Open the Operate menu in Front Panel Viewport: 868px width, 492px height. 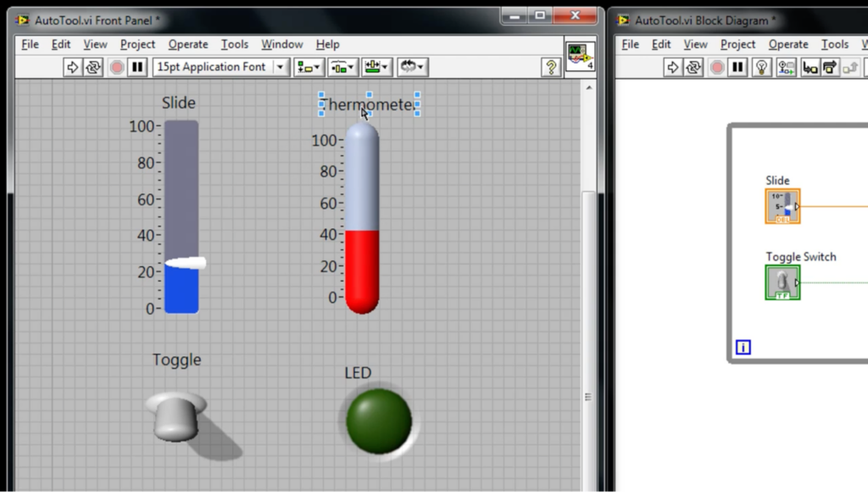(187, 44)
